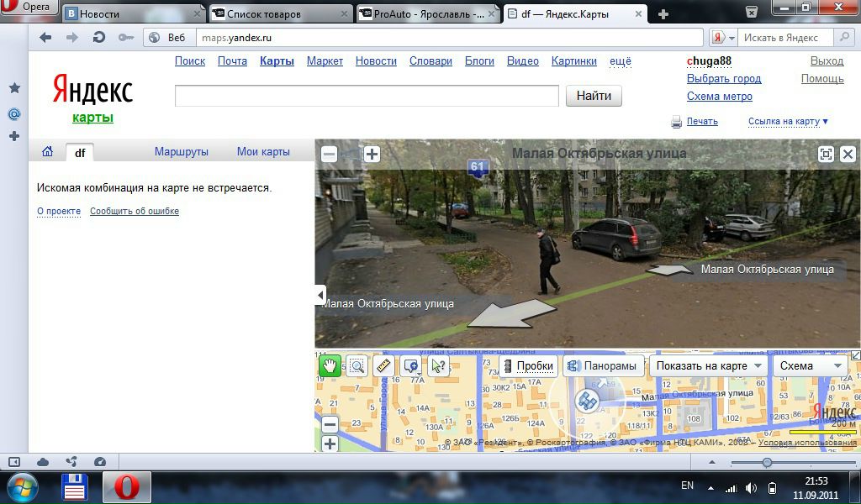861x504 pixels.
Task: Open the Схема map type dropdown
Action: pyautogui.click(x=811, y=366)
